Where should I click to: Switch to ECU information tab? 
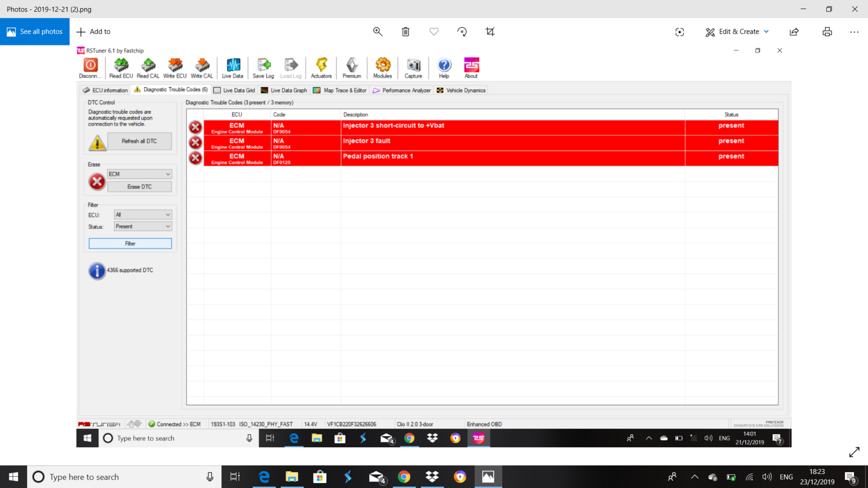tap(105, 91)
